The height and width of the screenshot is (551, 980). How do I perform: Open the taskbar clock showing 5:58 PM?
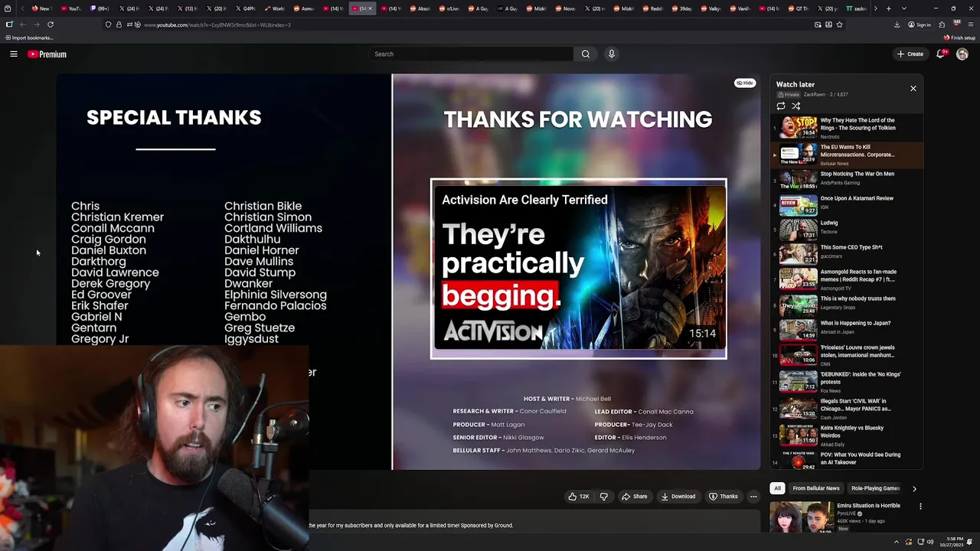(x=953, y=542)
